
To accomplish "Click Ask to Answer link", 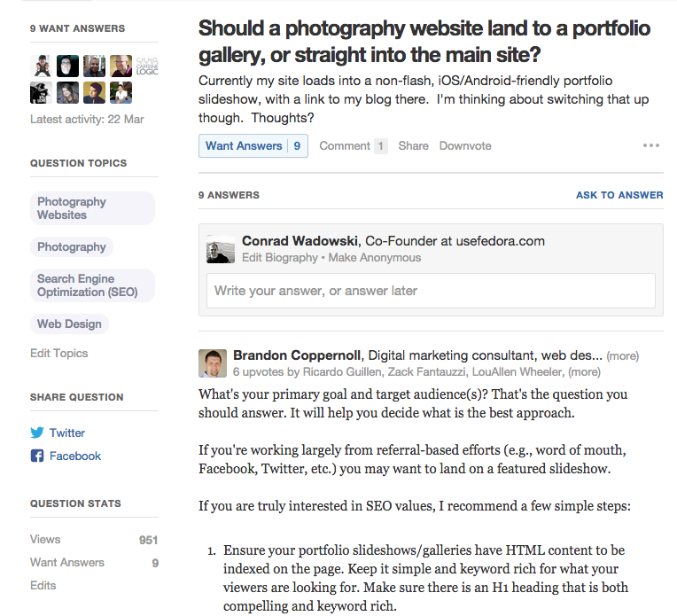I will [x=619, y=195].
